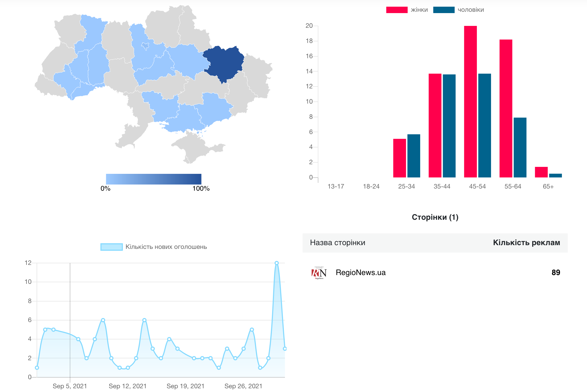587x392 pixels.
Task: Click the Сторінки (1) heading
Action: [435, 217]
